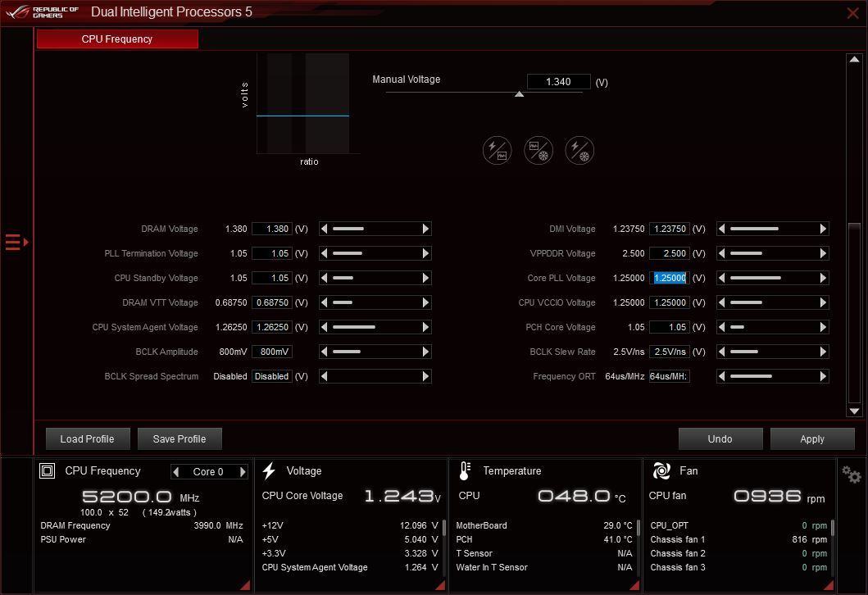The height and width of the screenshot is (595, 868).
Task: Click the Core PLL Voltage 1.25000 input
Action: (x=670, y=278)
